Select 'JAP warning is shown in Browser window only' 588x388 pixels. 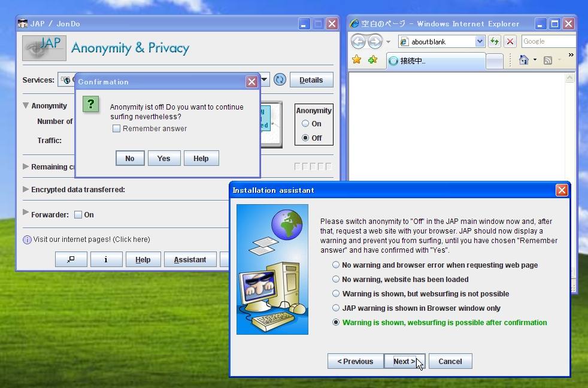(x=336, y=308)
